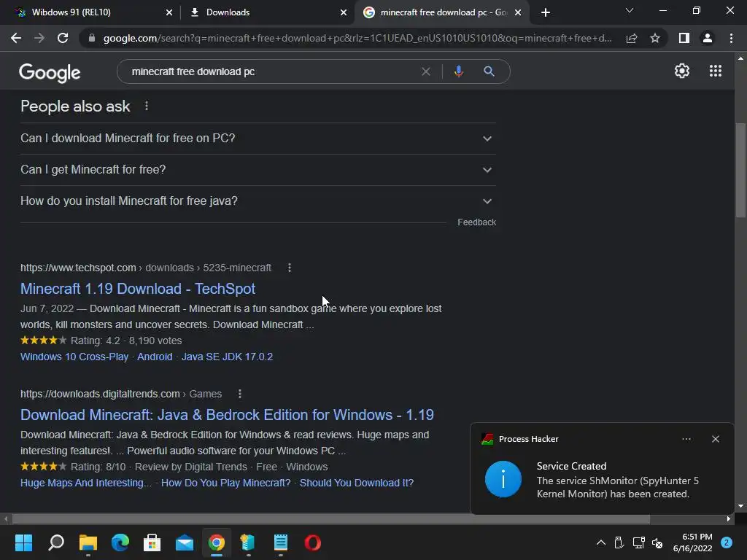Reload the current page
Screen dimensions: 747x560
tap(63, 38)
